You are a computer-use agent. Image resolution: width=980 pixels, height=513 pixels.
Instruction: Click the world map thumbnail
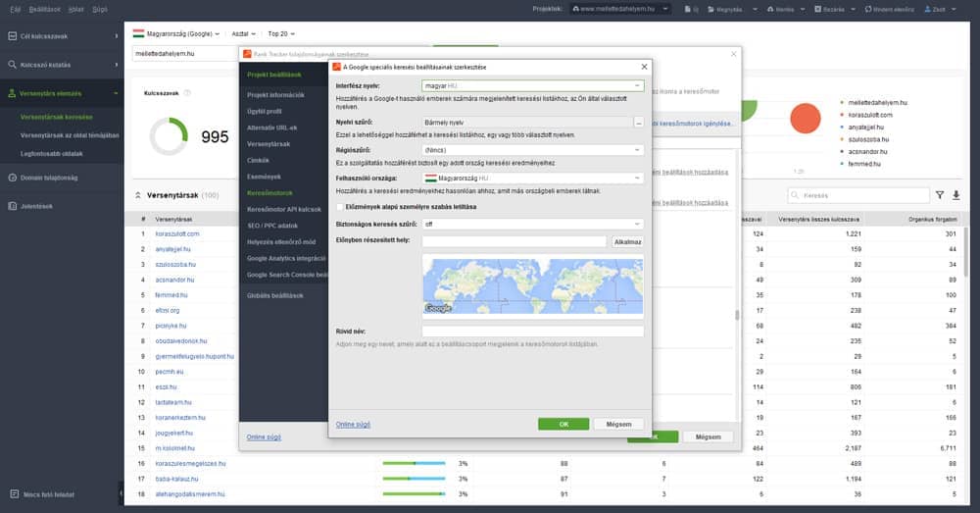[532, 286]
